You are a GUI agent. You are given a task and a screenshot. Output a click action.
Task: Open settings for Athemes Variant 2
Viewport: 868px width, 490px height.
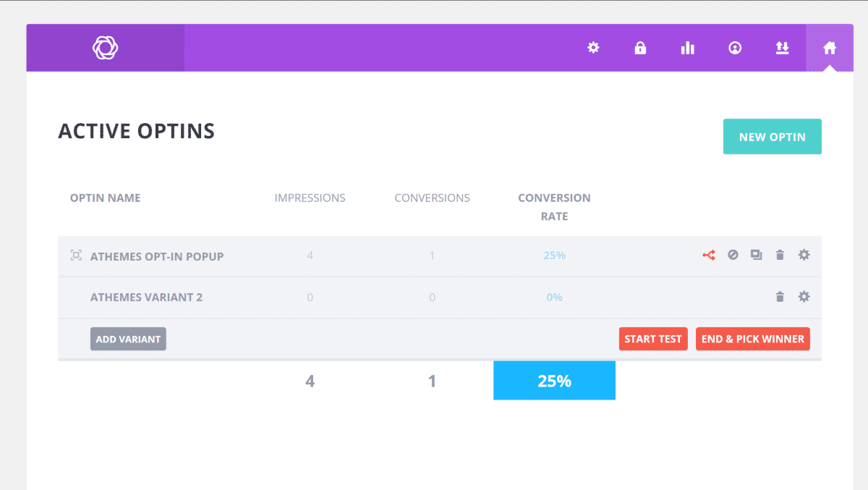tap(804, 297)
